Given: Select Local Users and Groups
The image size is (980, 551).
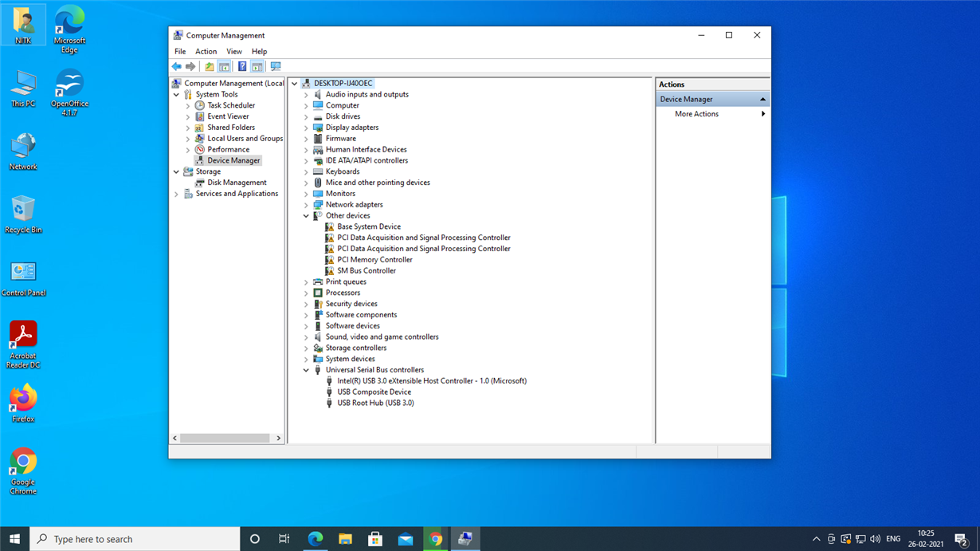Looking at the screenshot, I should coord(245,139).
